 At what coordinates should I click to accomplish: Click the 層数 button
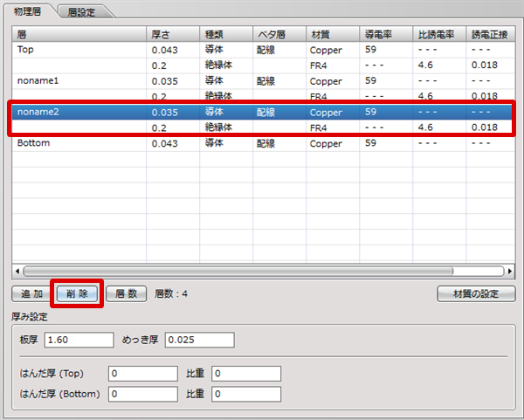point(125,293)
